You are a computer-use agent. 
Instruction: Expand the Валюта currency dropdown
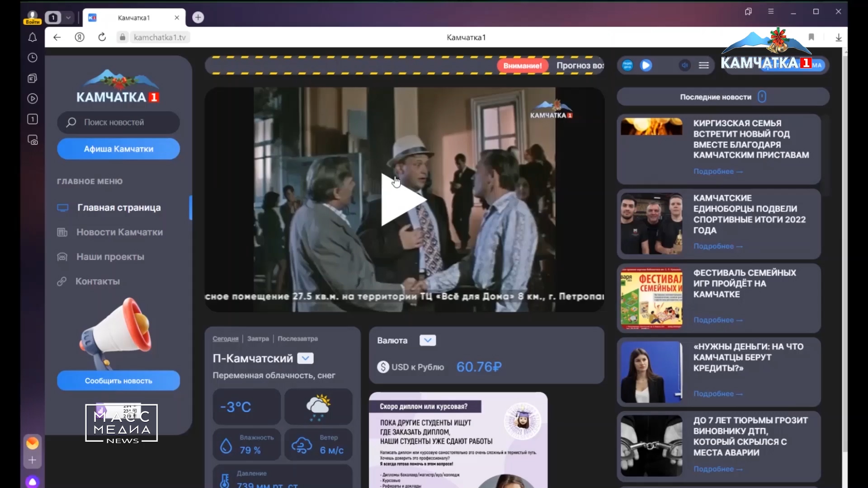tap(428, 340)
